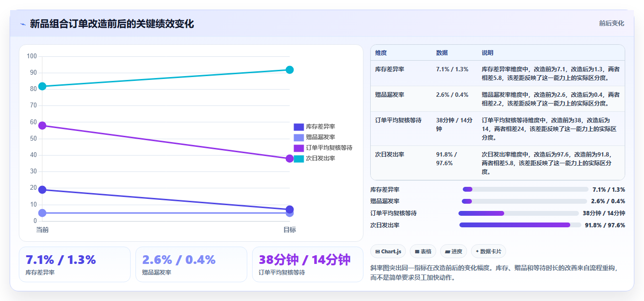Toggle 次日发出率 series in the chart legend

(x=314, y=158)
